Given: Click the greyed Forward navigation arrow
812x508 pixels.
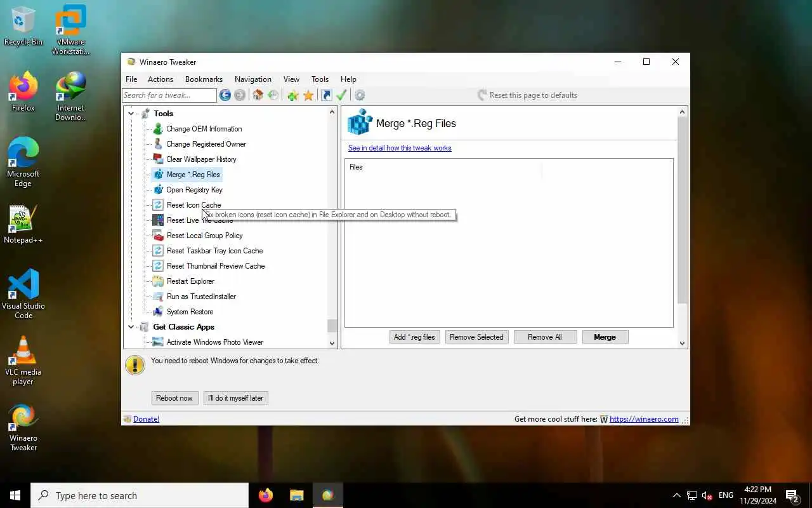Looking at the screenshot, I should coord(240,95).
